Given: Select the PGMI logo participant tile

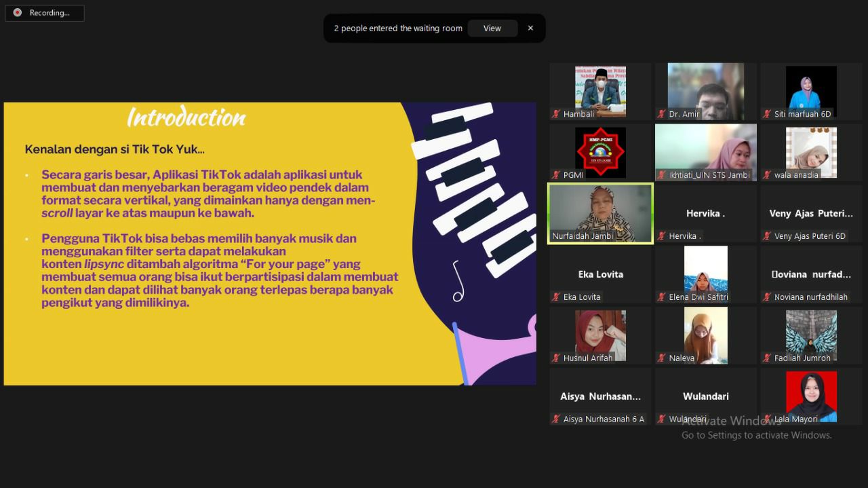Looking at the screenshot, I should 600,153.
